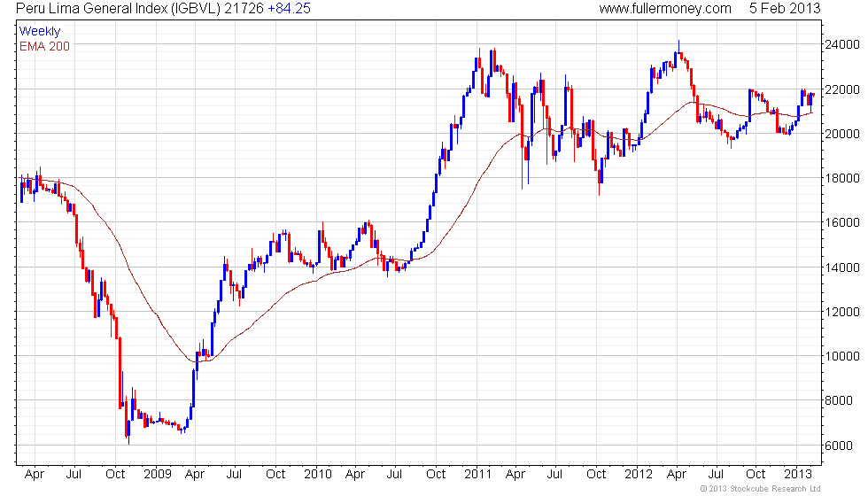The height and width of the screenshot is (496, 868).
Task: Click the Oct label just before 2009
Action: [x=115, y=475]
